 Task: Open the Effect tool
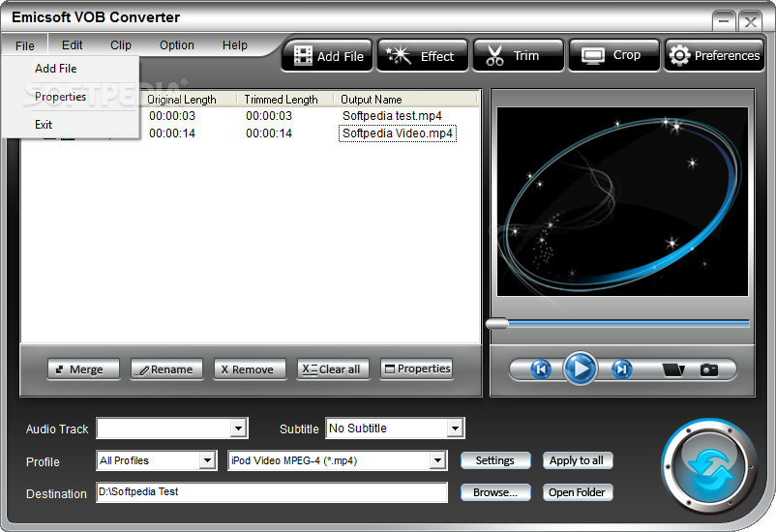pyautogui.click(x=422, y=55)
